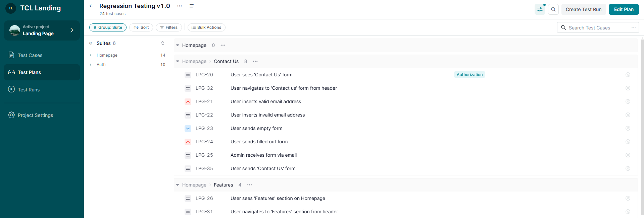The width and height of the screenshot is (644, 218).
Task: Go to Test Cases in sidebar
Action: (x=42, y=55)
